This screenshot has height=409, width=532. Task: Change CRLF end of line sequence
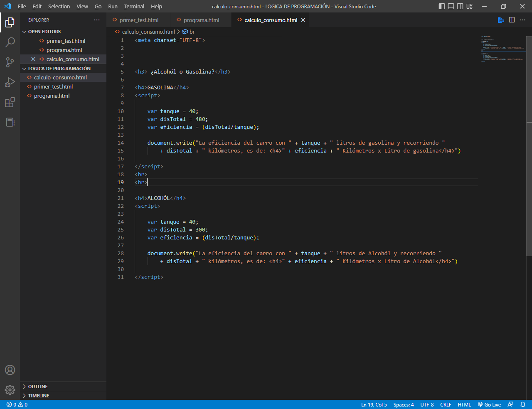coord(446,404)
